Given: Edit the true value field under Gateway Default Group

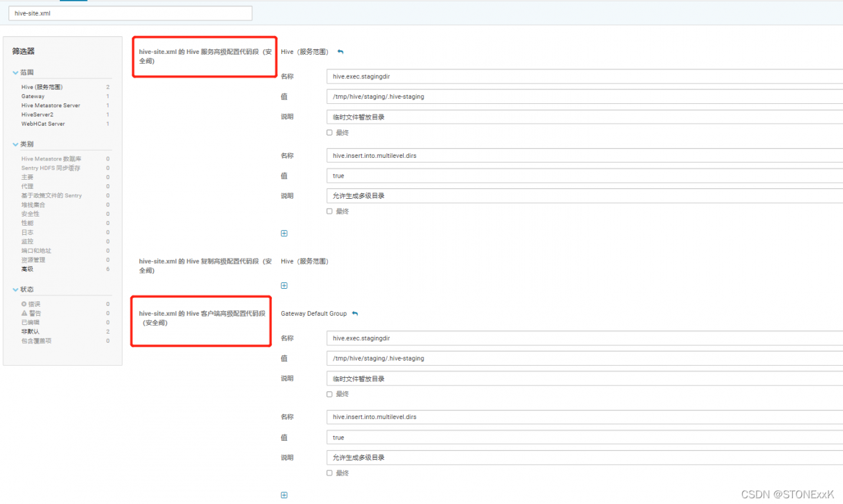Looking at the screenshot, I should [x=585, y=438].
